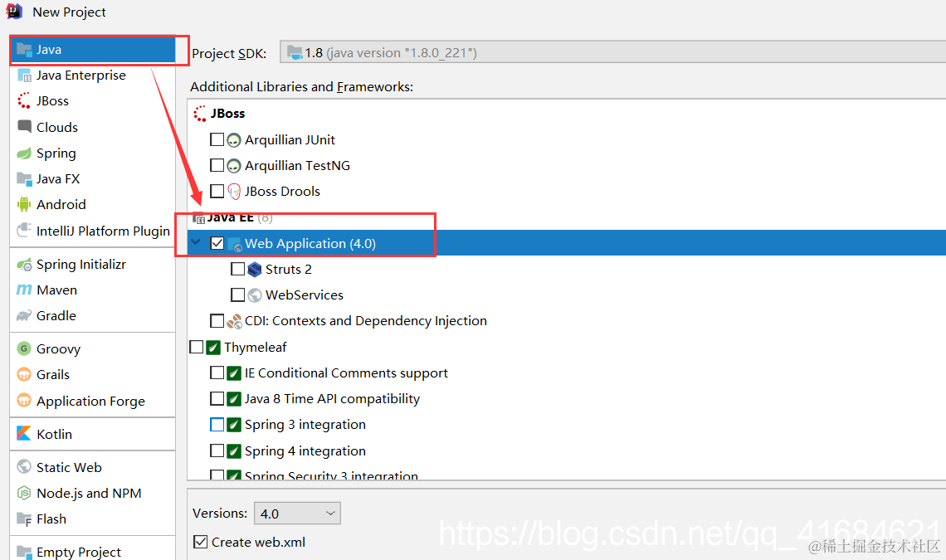Select the Flash folder icon

[24, 519]
